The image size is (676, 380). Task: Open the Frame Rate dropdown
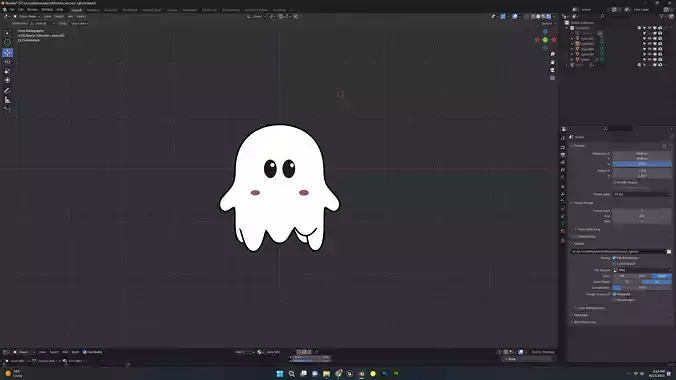pyautogui.click(x=642, y=195)
